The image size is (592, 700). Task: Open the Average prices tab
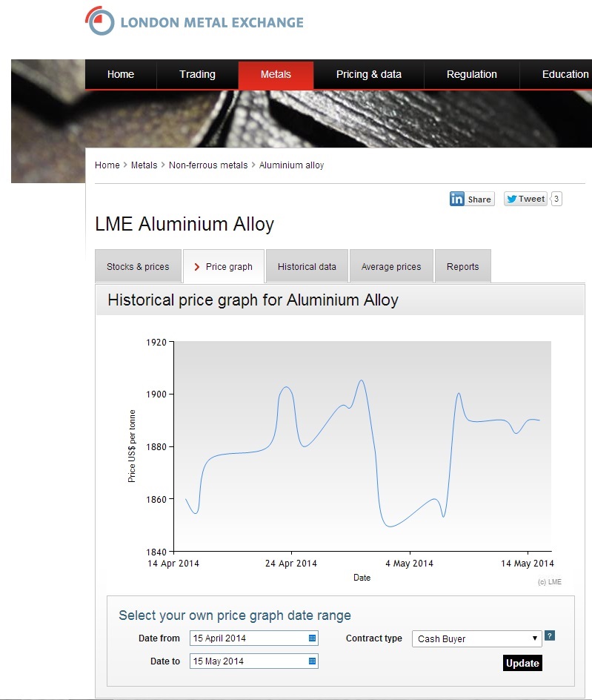pos(391,267)
